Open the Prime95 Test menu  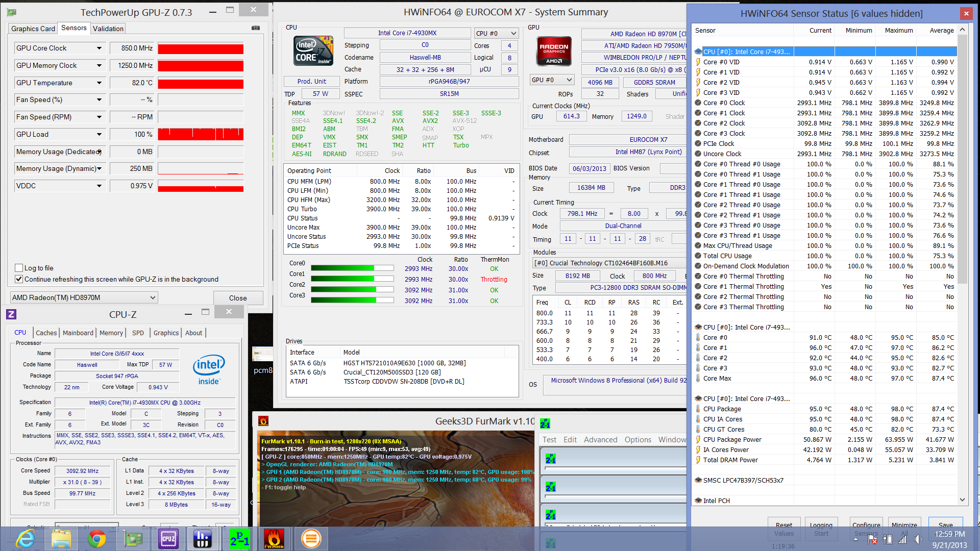pyautogui.click(x=549, y=440)
